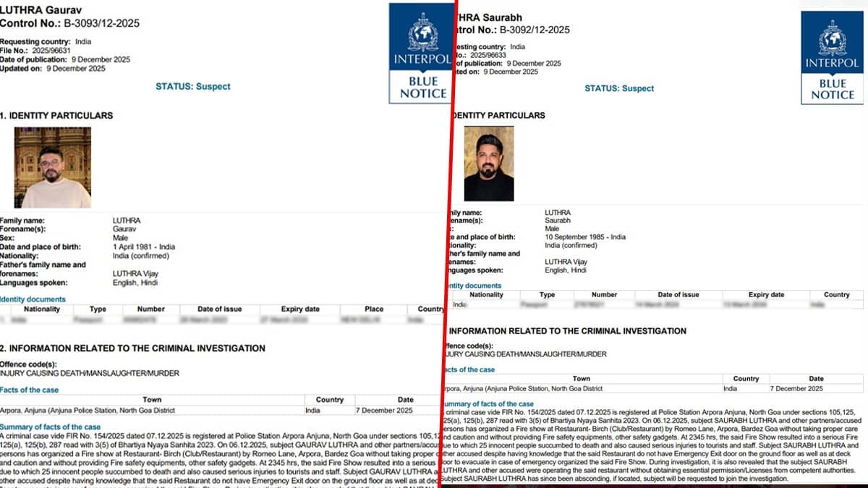This screenshot has height=488, width=868.
Task: Click the INTERPOL Blue Notice logo on right notice
Action: 832,58
